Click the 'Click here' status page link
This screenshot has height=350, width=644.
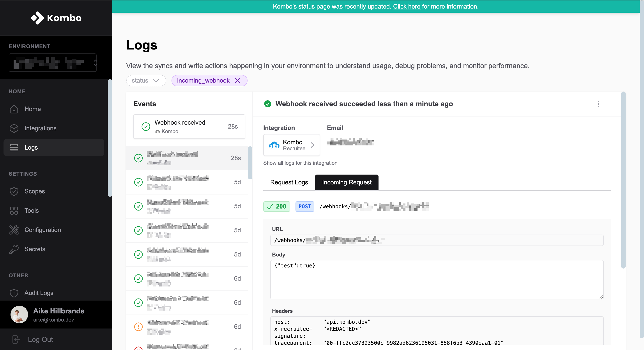pos(407,7)
